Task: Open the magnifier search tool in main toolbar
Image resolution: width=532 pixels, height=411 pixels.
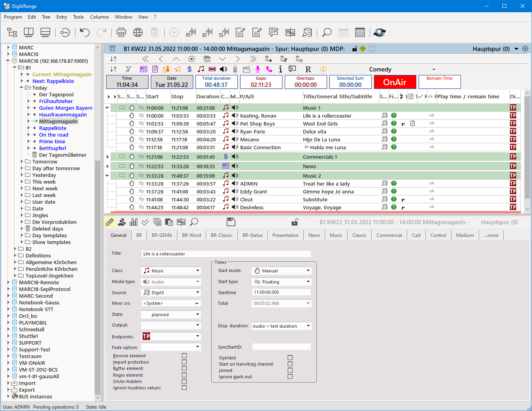Action: tap(327, 32)
